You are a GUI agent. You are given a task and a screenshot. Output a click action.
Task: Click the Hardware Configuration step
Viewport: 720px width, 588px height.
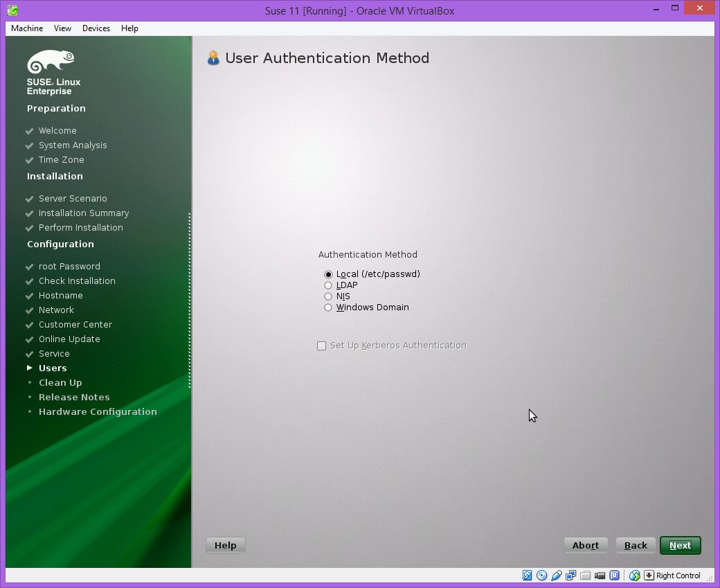click(98, 411)
